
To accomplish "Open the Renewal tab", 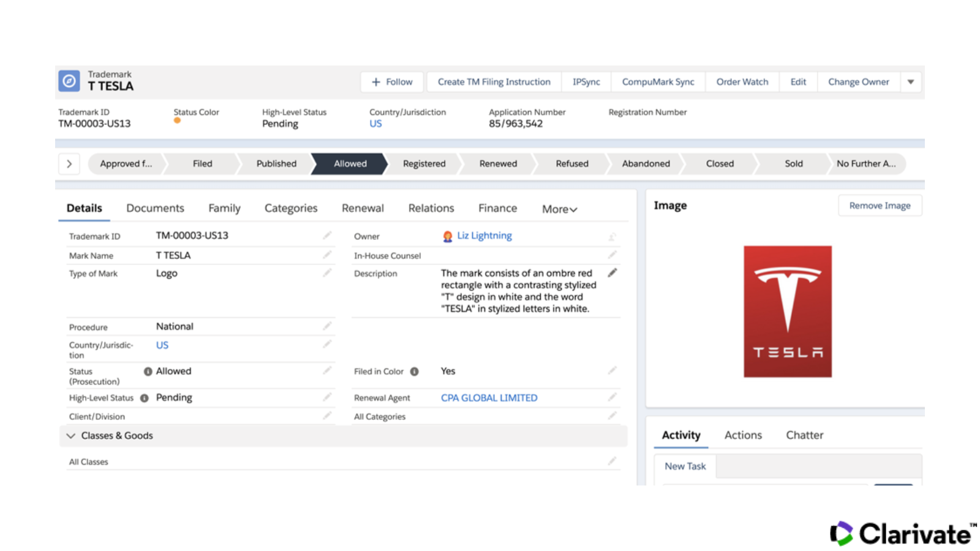I will tap(363, 208).
